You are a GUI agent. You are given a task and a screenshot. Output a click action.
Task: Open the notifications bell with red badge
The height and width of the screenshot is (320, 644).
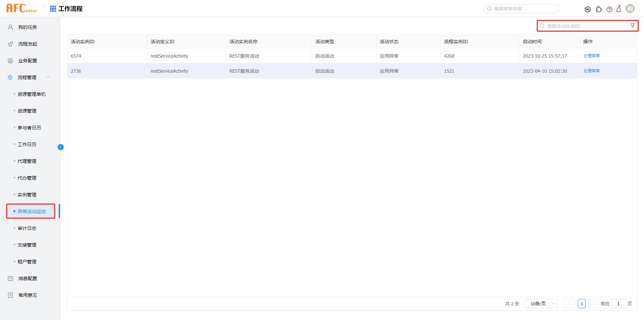619,9
